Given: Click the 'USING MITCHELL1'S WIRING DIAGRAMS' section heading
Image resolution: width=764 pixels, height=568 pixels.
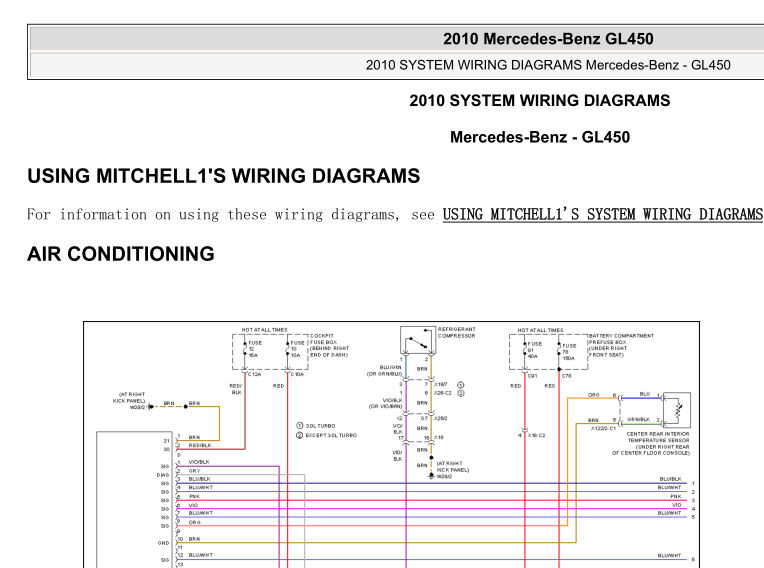Looking at the screenshot, I should click(224, 176).
